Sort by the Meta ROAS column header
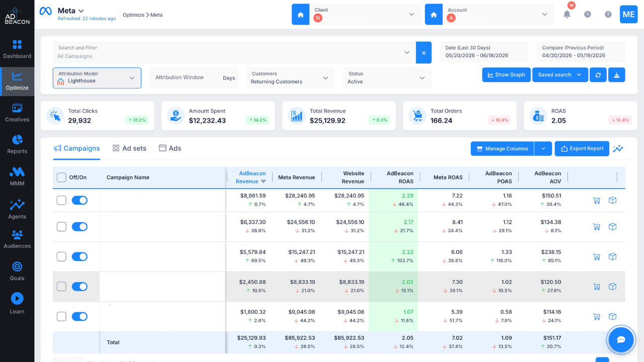Screen dimensions: 644x362 [x=447, y=177]
